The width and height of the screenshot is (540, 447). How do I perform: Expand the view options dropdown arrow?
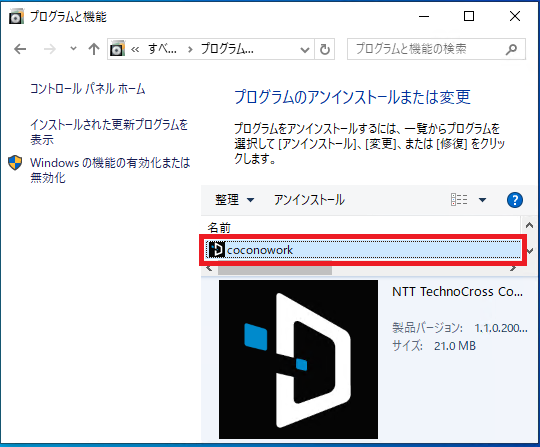pos(482,200)
